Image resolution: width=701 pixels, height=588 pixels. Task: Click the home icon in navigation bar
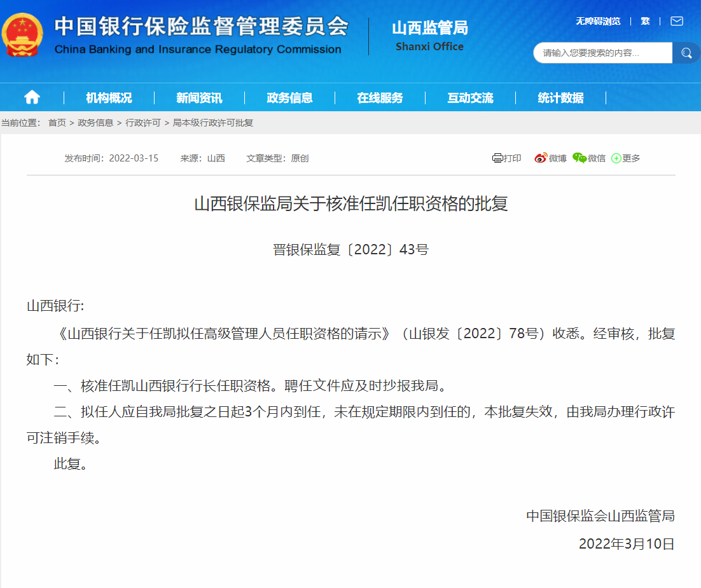(x=32, y=97)
